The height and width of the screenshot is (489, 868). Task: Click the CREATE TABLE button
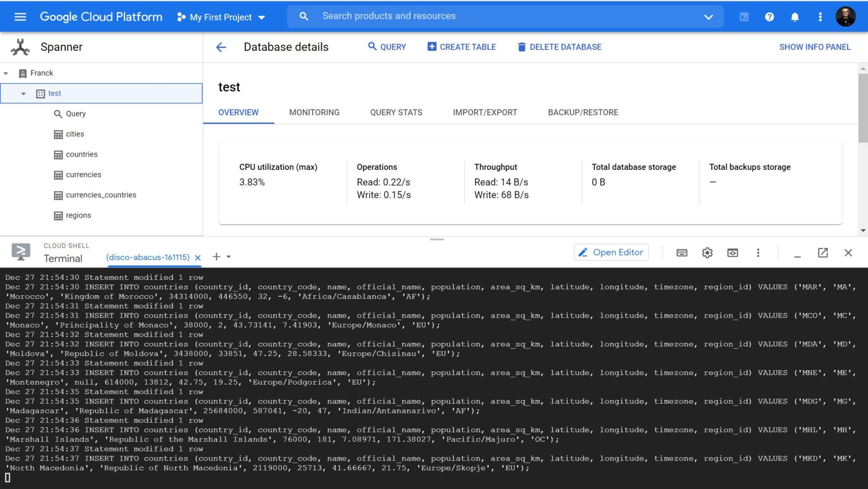tap(462, 47)
